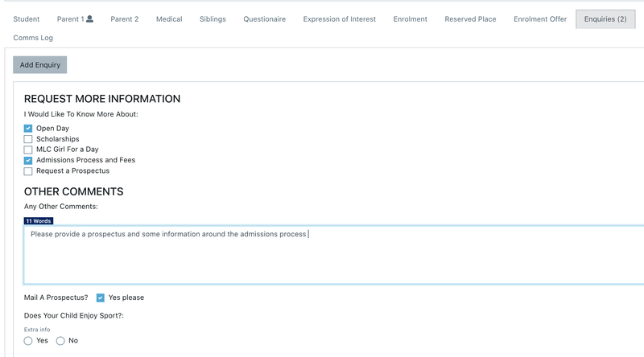The image size is (644, 357).
Task: Switch to the Enrolment tab
Action: [410, 19]
